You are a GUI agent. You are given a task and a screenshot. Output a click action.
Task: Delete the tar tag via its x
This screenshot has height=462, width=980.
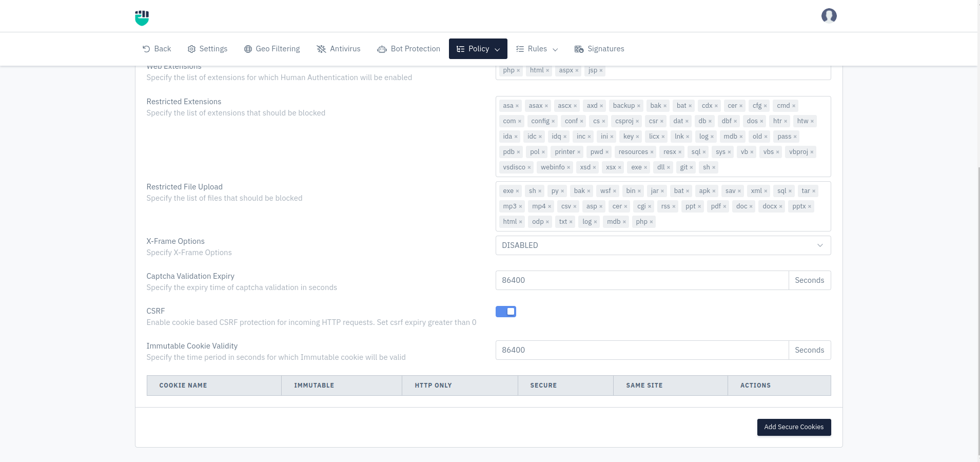pyautogui.click(x=814, y=191)
